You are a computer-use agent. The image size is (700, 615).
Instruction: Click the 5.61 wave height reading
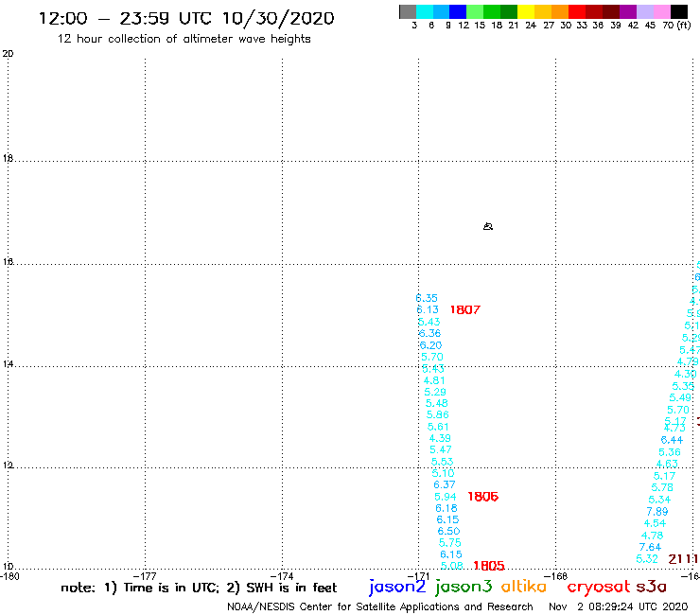pos(438,427)
